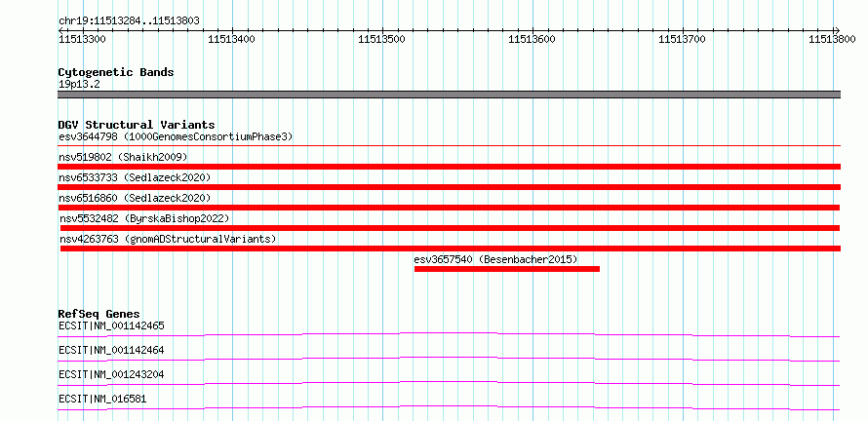Open ECSIT|NM_001243204 transcript label
The height and width of the screenshot is (421, 868).
[111, 374]
